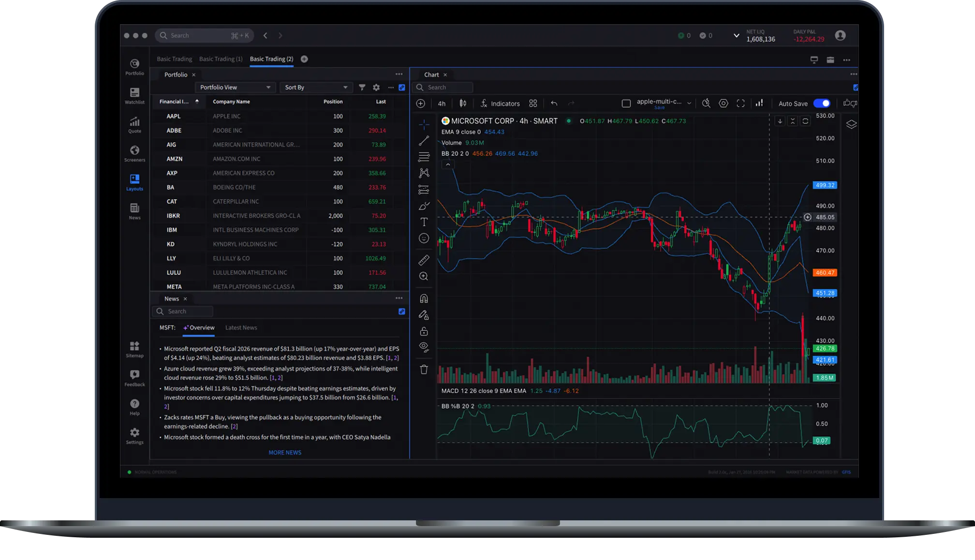
Task: Toggle the layout checkbox beside apple-multi-c
Action: click(x=626, y=103)
